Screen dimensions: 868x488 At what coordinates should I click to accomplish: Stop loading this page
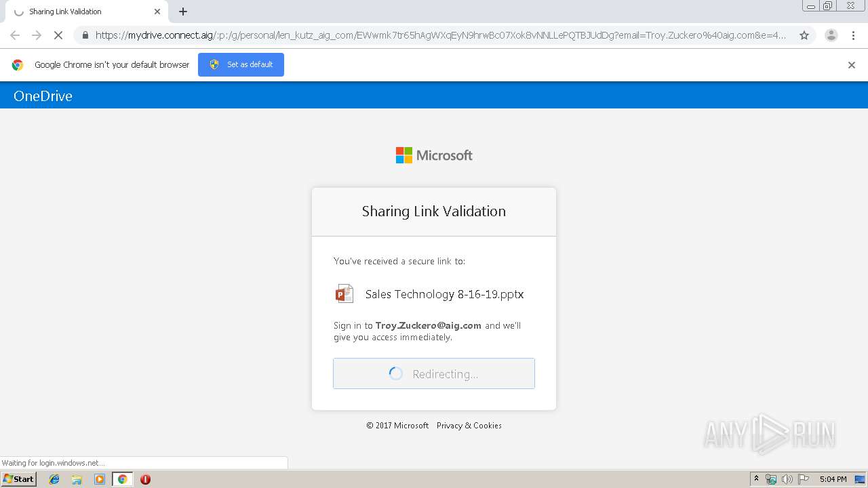[58, 35]
